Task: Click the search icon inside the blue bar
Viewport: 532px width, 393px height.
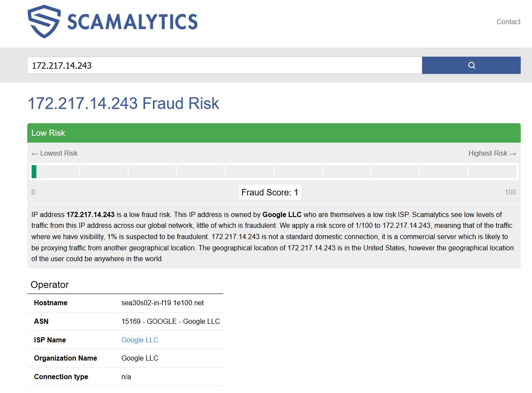Action: [471, 65]
